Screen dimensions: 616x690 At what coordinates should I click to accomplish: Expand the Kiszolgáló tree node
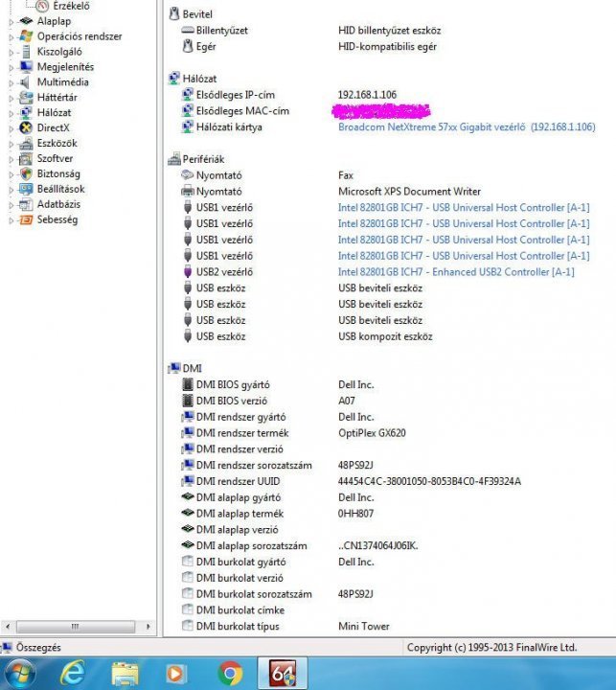pyautogui.click(x=11, y=53)
